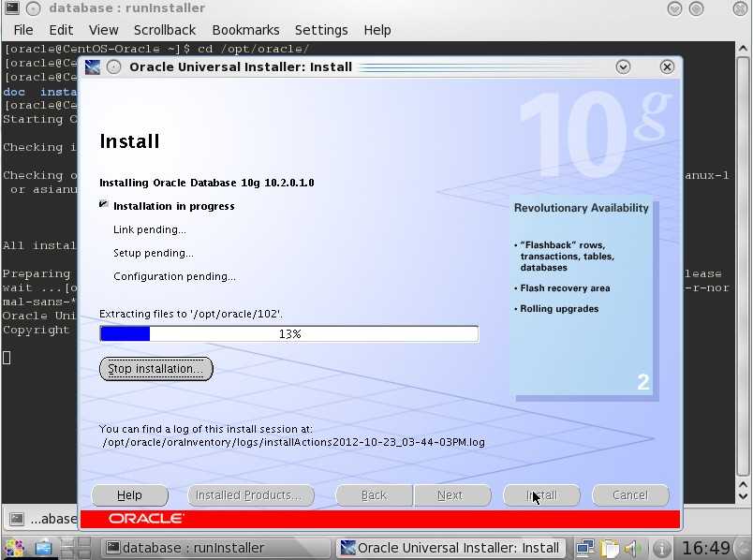
Task: Click the round pin button in installer title bar
Action: 114,67
